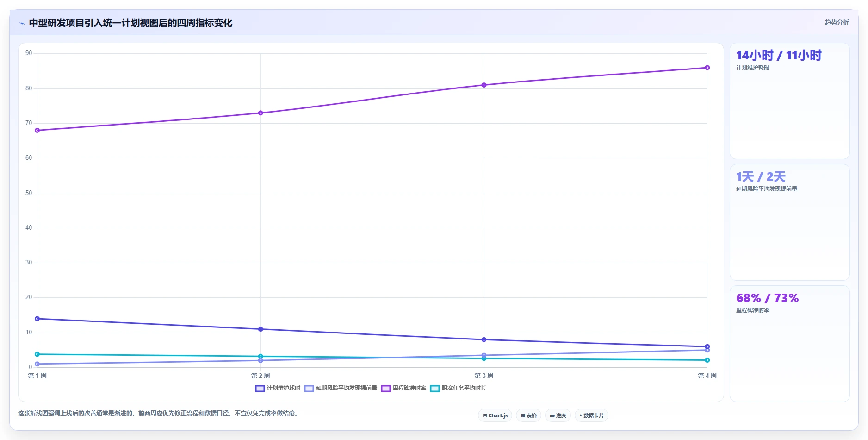Select the 里程碑准时率 data point at 第 3 周

(484, 85)
